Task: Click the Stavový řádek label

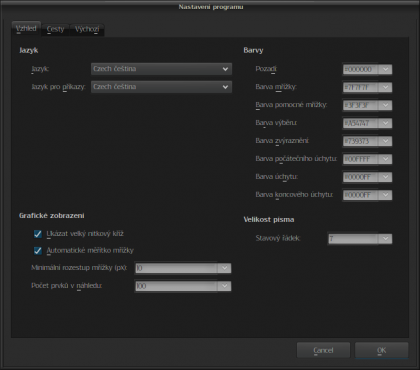Action: [278, 238]
